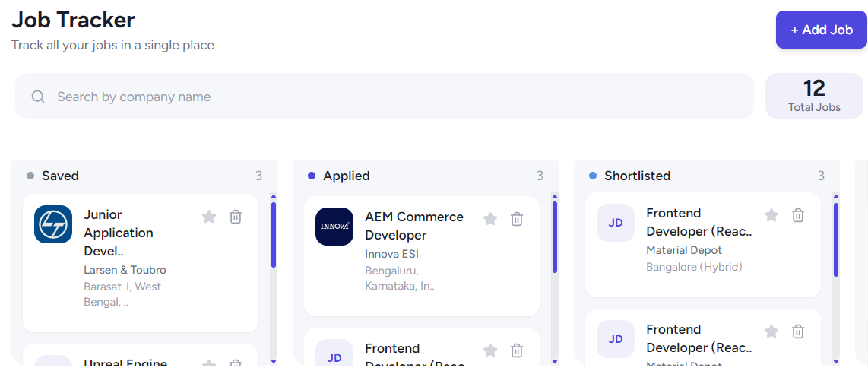Image resolution: width=868 pixels, height=368 pixels.
Task: Click JD avatar on first Shortlisted card
Action: [616, 223]
